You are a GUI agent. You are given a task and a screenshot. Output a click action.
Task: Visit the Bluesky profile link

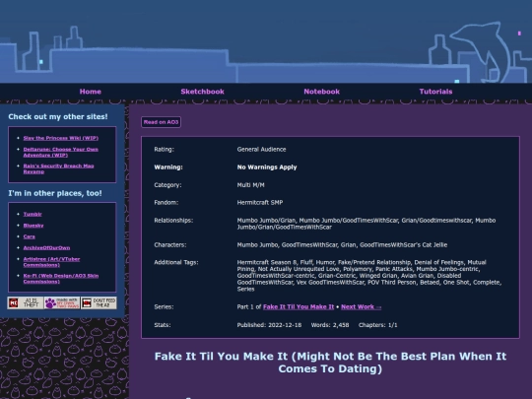33,226
